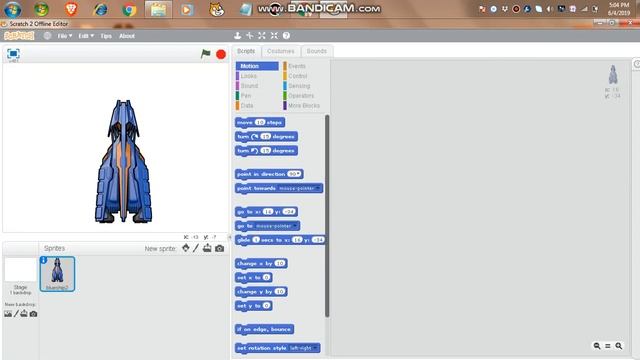
Task: Select the Duplicate stamp tool
Action: pyautogui.click(x=238, y=36)
